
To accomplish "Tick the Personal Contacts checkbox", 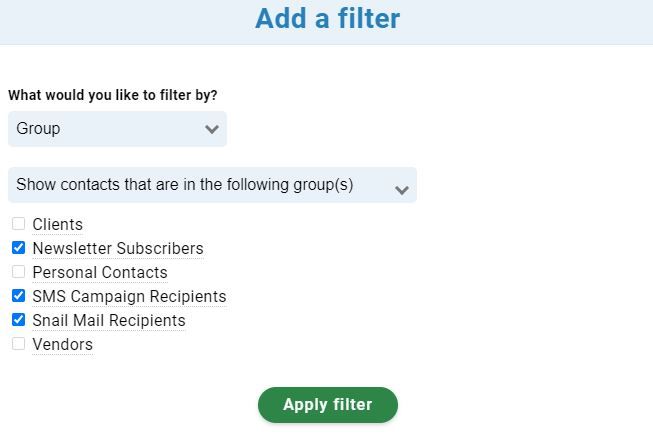I will coord(18,272).
